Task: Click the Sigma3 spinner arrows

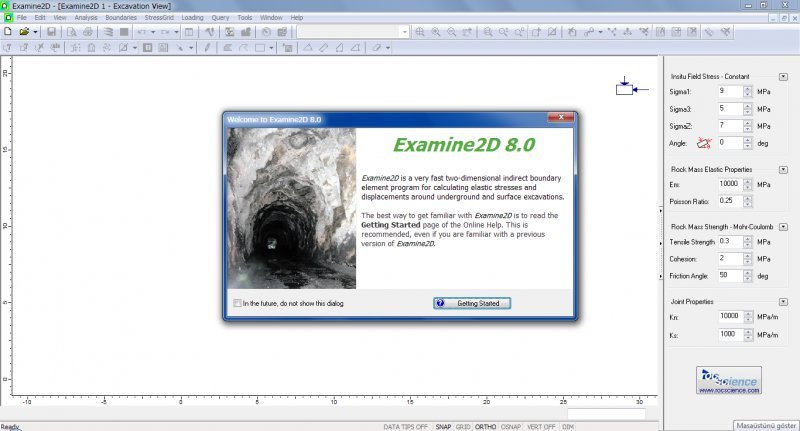Action: pyautogui.click(x=747, y=109)
